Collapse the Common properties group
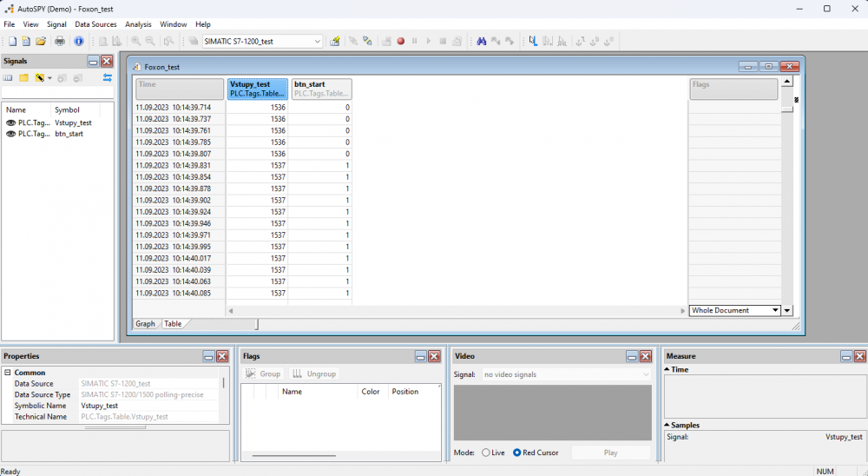This screenshot has height=476, width=868. point(8,373)
